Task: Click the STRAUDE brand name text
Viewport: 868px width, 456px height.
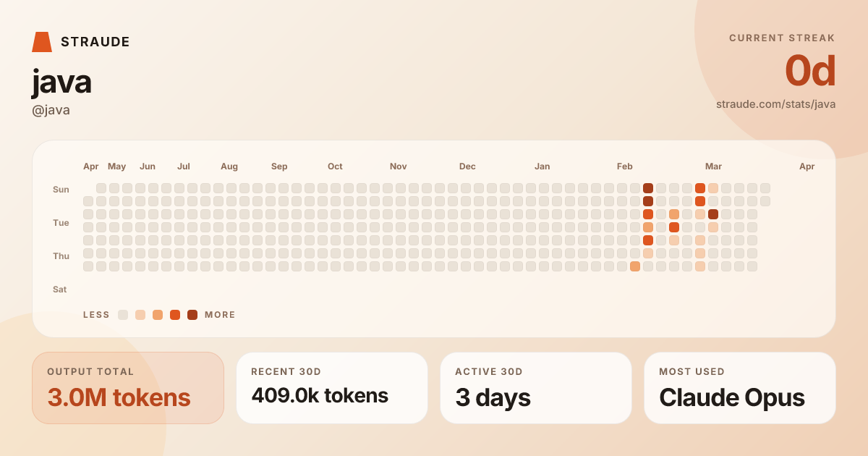Action: click(x=95, y=42)
